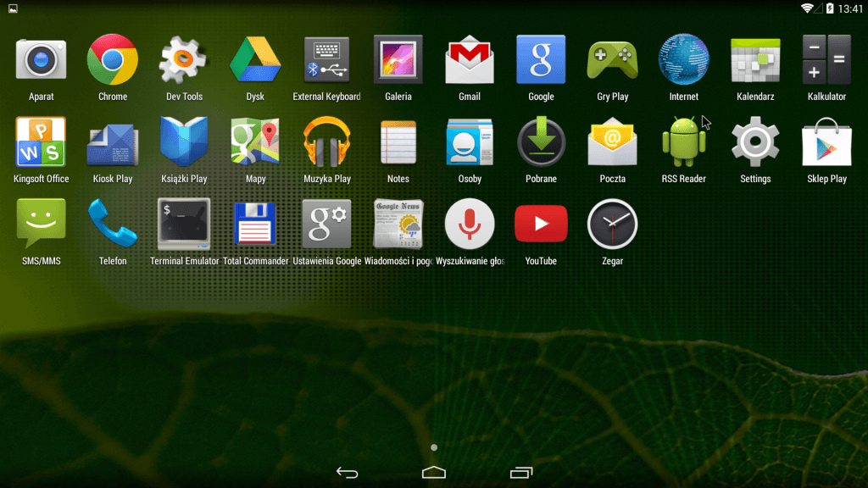Launch Poczta email app
Image resolution: width=868 pixels, height=488 pixels.
click(612, 142)
